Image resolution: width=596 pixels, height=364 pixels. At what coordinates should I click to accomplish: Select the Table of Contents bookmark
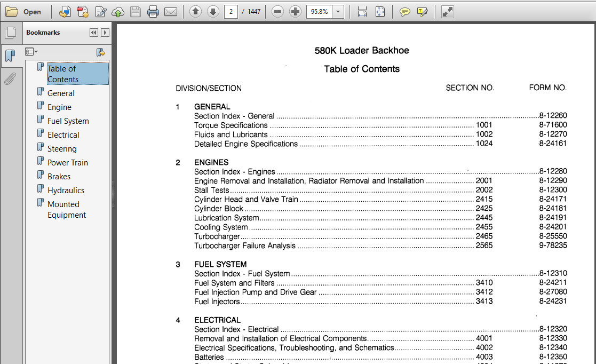[x=77, y=74]
